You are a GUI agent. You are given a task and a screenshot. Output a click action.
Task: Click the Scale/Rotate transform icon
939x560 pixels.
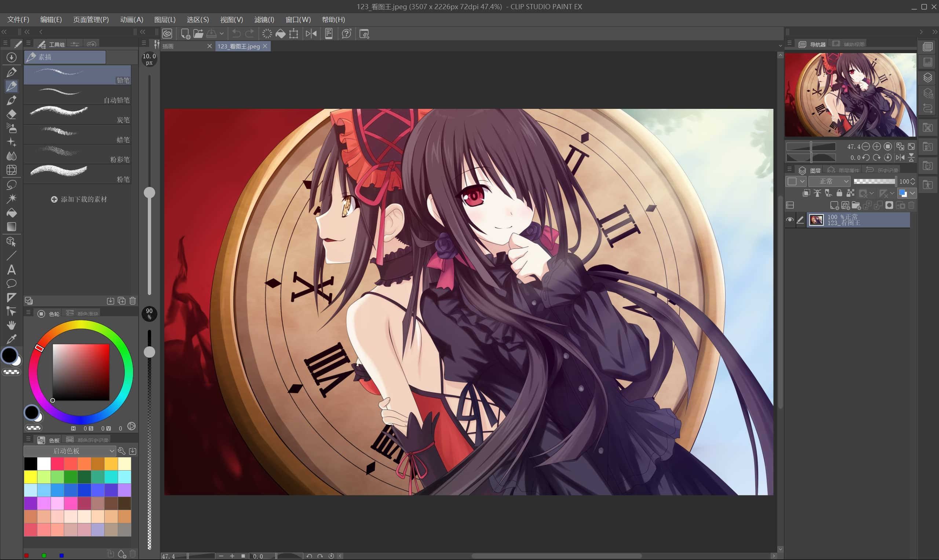[x=293, y=34]
